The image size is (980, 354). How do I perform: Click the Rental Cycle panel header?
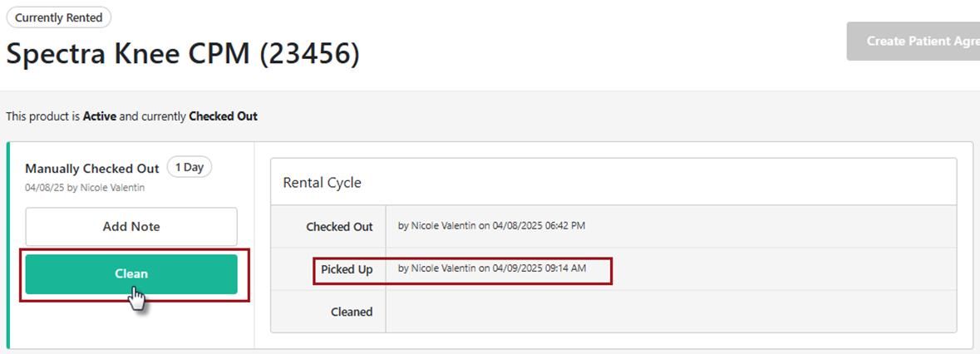coord(323,182)
